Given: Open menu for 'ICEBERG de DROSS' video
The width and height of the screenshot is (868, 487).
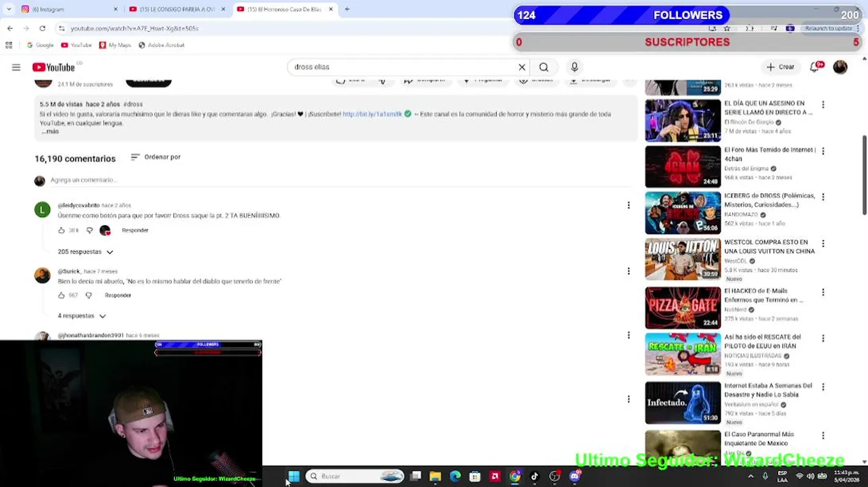Looking at the screenshot, I should [823, 197].
